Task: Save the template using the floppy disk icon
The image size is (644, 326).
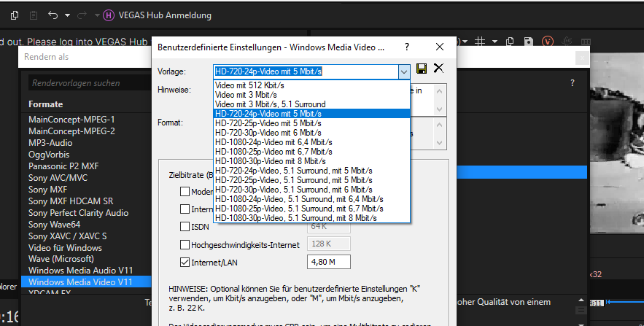Action: click(422, 68)
